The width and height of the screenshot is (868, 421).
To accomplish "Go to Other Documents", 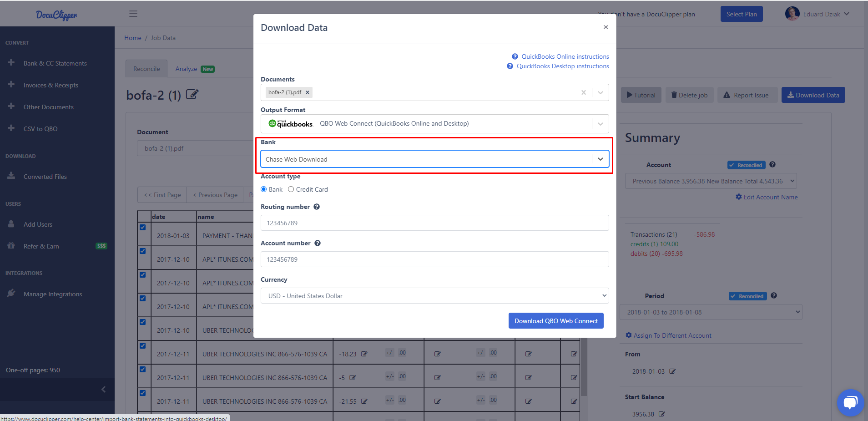I will click(x=49, y=107).
